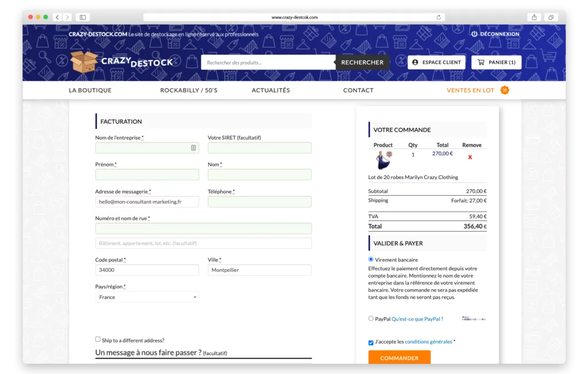View the Panier (1) cart

(497, 63)
